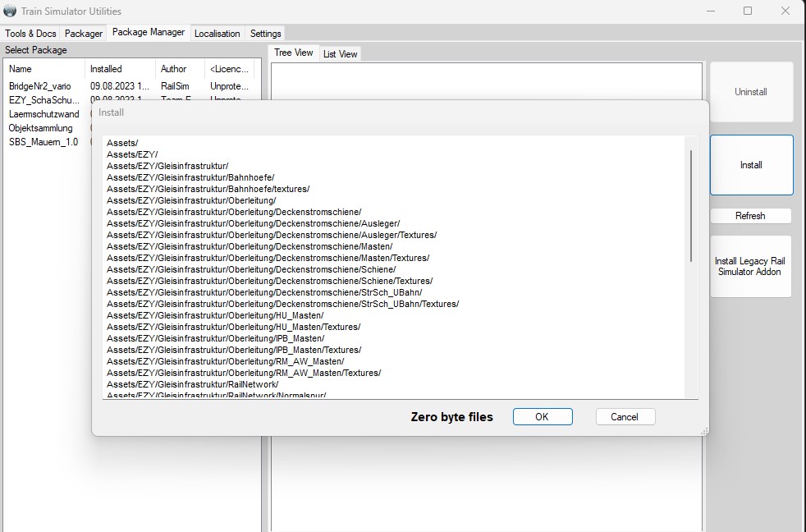Click the Deckenstromschiene/Masten/Textures/ line
Screen dimensions: 806x532
[268, 258]
